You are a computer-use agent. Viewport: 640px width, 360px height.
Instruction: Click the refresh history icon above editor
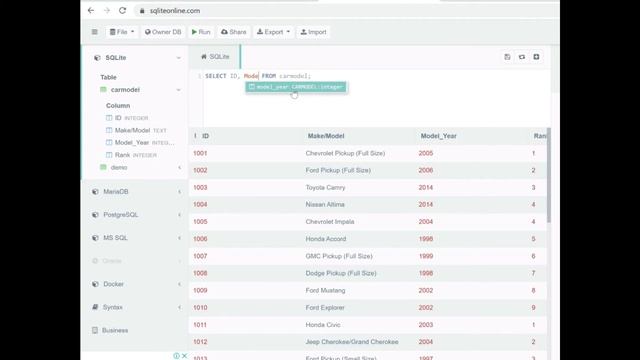tap(522, 57)
